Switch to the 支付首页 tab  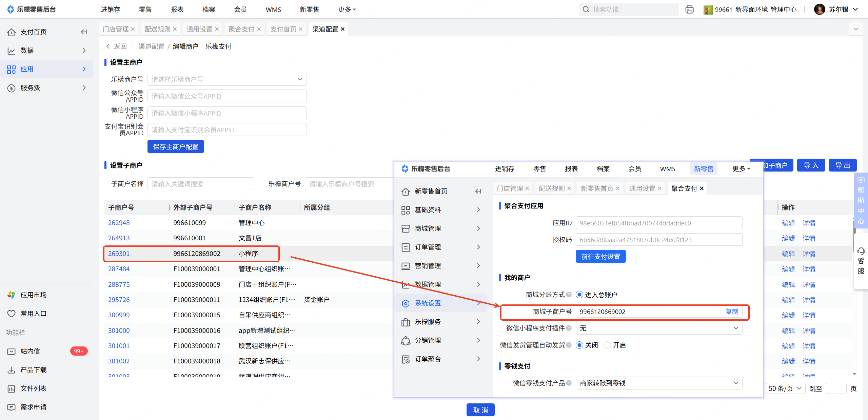(x=283, y=29)
